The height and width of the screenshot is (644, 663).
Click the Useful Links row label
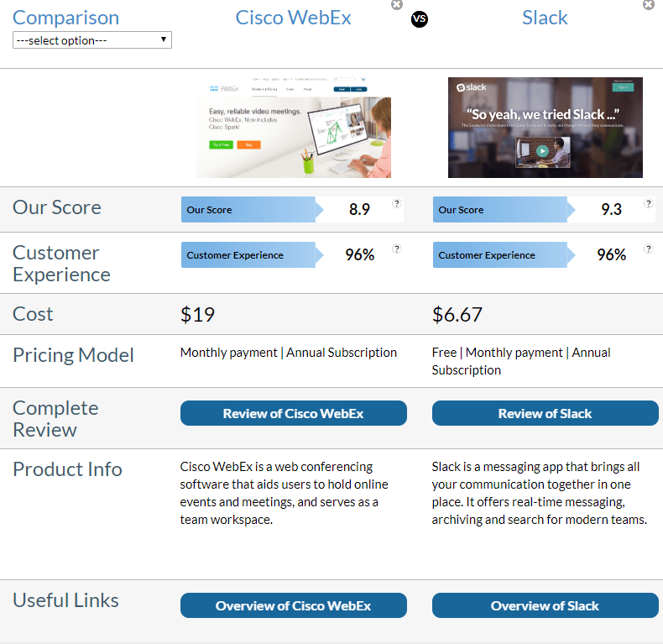click(x=66, y=600)
